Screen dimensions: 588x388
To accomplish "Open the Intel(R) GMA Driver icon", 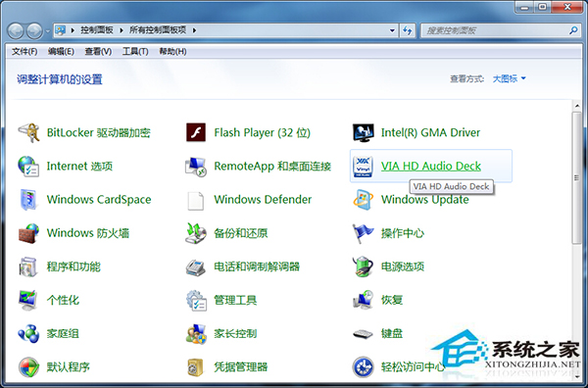I will [x=363, y=132].
